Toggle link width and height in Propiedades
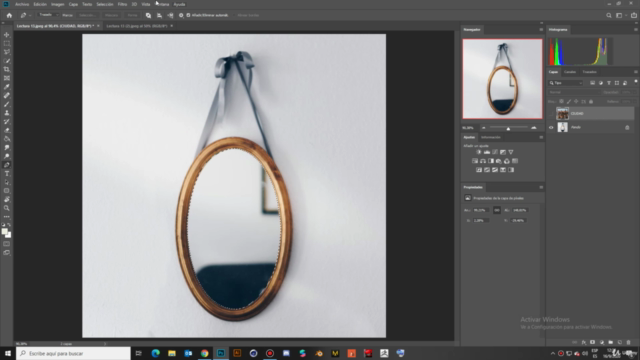 [497, 210]
